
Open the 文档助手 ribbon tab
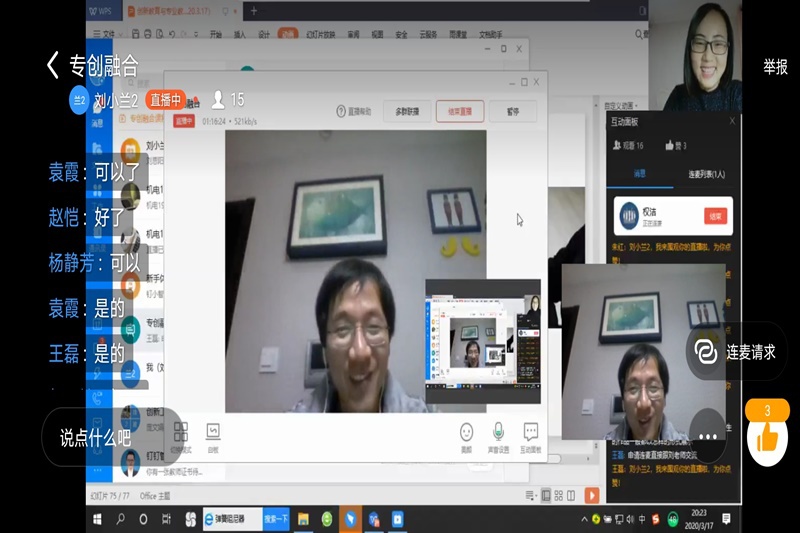click(490, 35)
